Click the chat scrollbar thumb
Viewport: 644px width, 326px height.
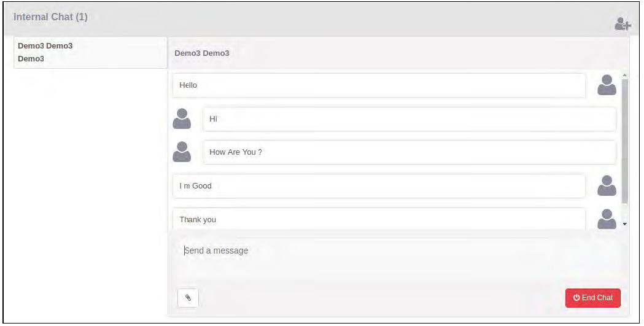(x=625, y=141)
